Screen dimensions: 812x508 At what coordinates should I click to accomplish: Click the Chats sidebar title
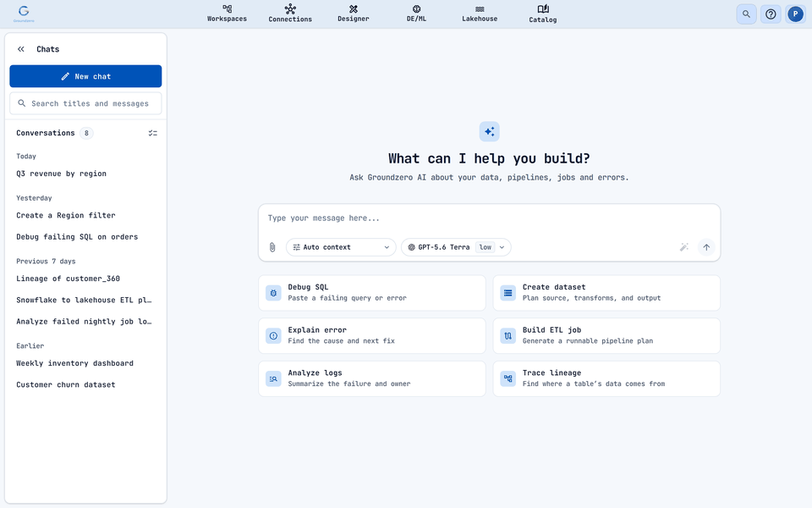(x=47, y=49)
